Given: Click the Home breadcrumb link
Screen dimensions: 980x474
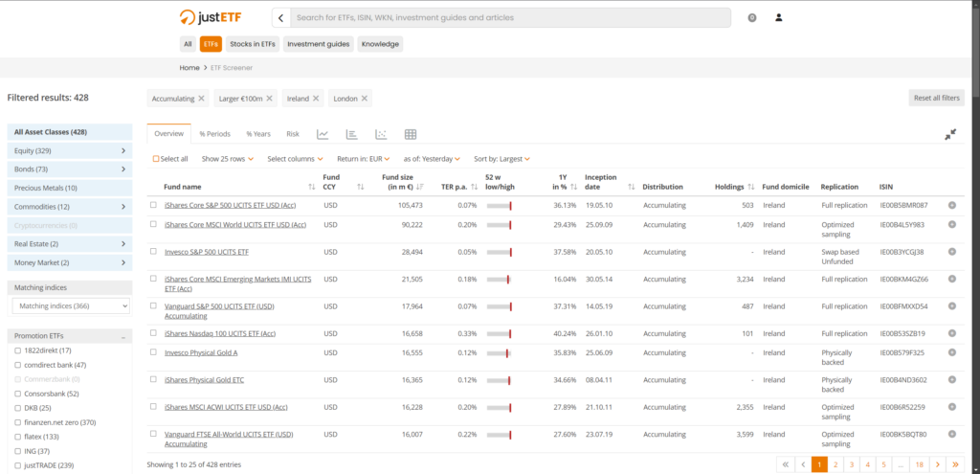Looking at the screenshot, I should pos(189,68).
